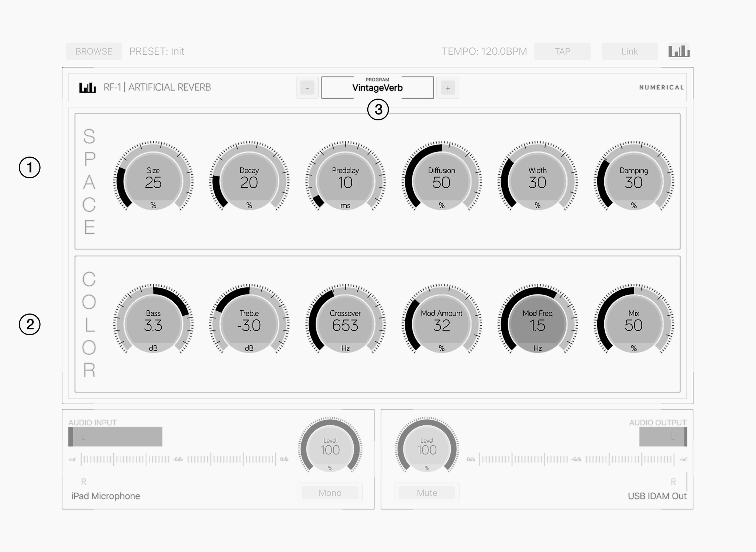Open the PROGRAM VintageVerb selector
Screen dimensions: 756x552
pos(376,87)
